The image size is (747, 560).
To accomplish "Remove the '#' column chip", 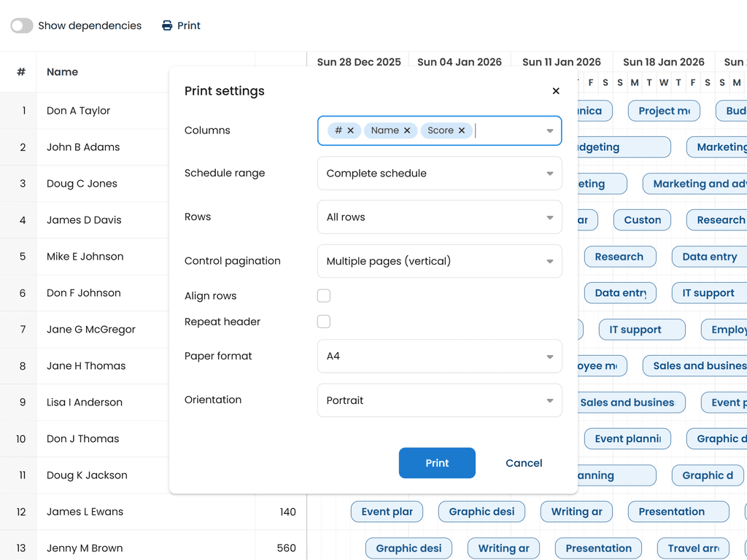I will coord(351,131).
